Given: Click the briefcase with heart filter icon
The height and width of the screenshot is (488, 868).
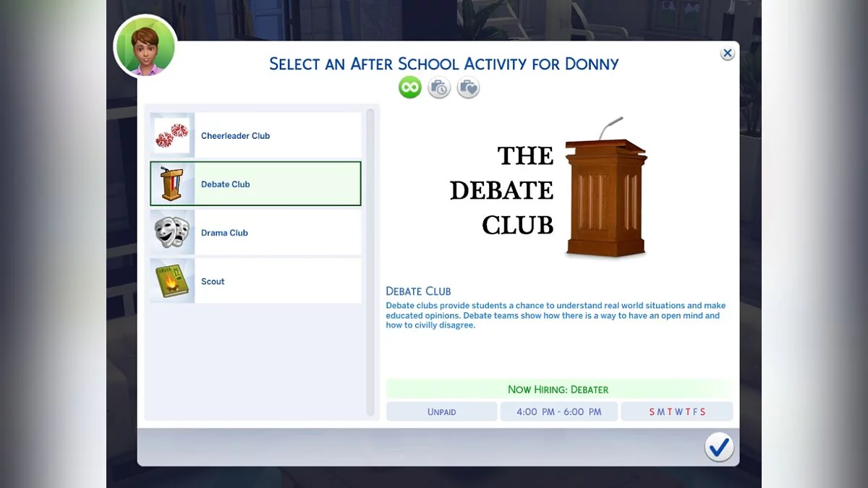Looking at the screenshot, I should (x=467, y=87).
